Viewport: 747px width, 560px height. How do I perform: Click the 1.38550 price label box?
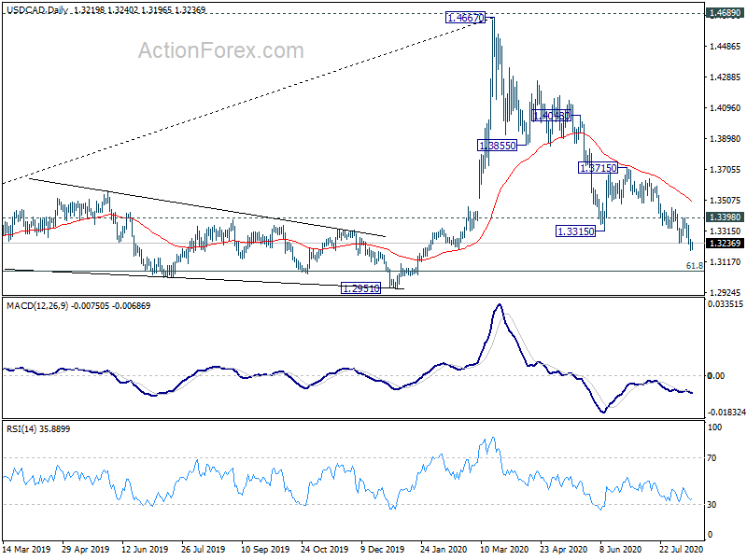(498, 146)
